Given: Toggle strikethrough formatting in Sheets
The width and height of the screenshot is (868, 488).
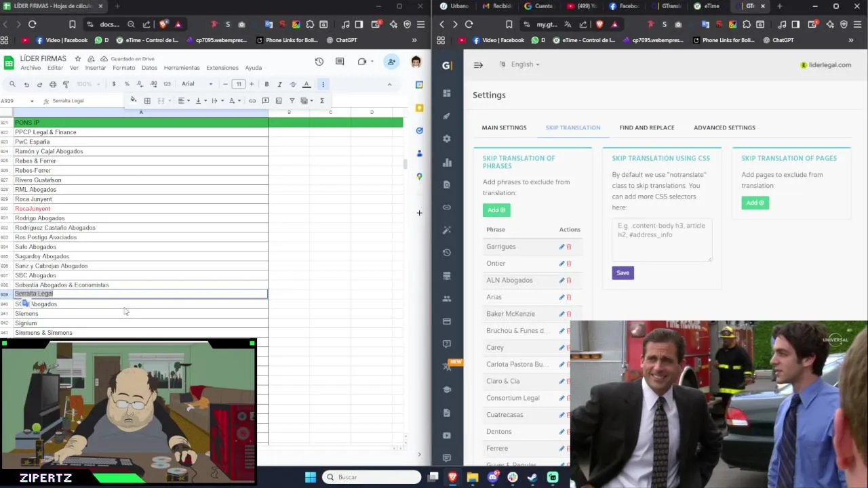Looking at the screenshot, I should [x=293, y=84].
